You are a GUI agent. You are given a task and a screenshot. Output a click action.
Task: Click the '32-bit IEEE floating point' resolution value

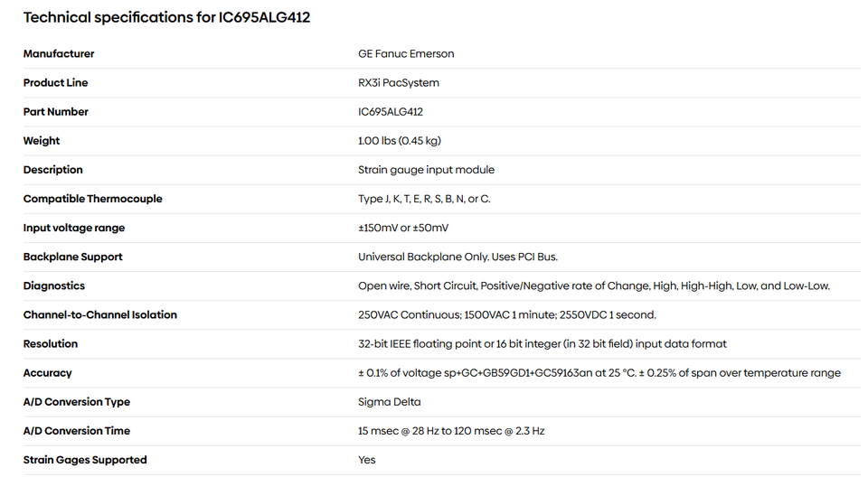[x=542, y=343]
